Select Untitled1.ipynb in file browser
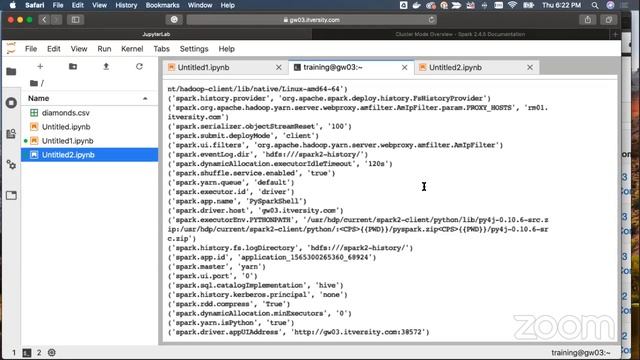Viewport: 640px width, 360px height. point(89,141)
